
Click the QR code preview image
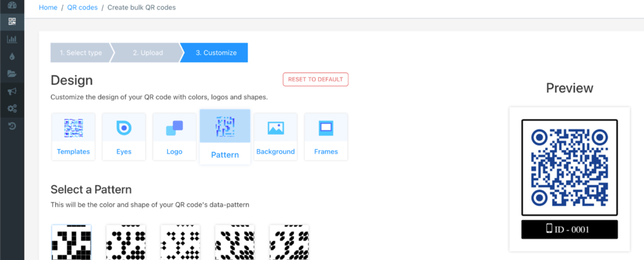tap(570, 167)
